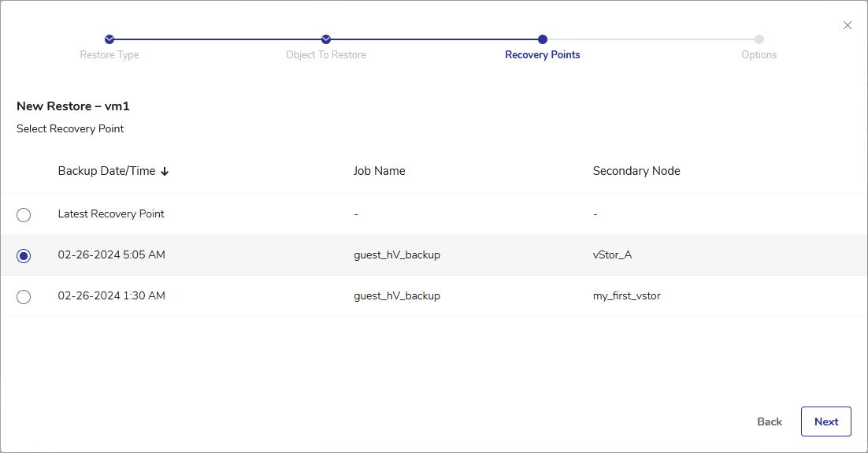This screenshot has width=868, height=453.
Task: Click the Recovery Points step dot
Action: pyautogui.click(x=543, y=39)
